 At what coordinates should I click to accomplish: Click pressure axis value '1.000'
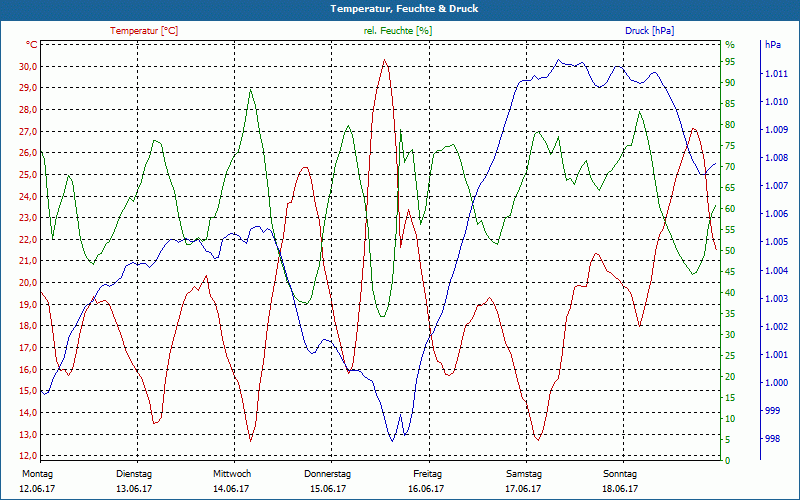point(776,383)
